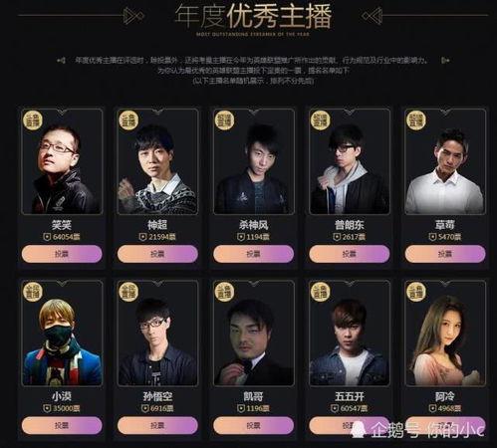This screenshot has height=448, width=497.
Task: Open 五五开's portrait thumbnail
Action: pyautogui.click(x=350, y=334)
